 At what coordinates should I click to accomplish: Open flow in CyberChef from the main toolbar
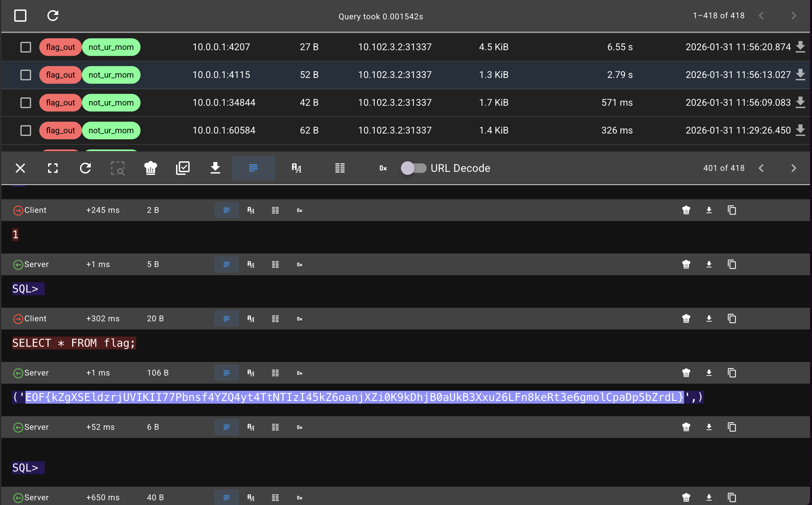(150, 168)
